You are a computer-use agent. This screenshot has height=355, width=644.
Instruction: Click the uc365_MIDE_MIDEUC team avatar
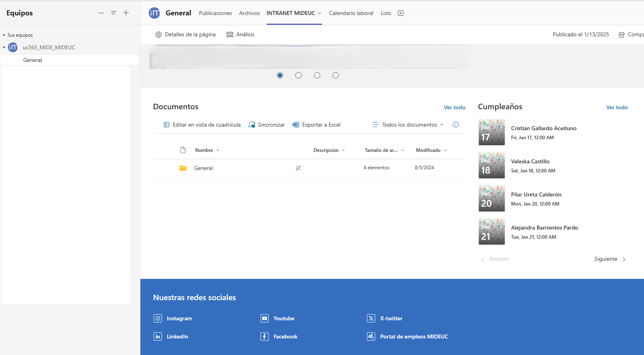click(x=13, y=47)
